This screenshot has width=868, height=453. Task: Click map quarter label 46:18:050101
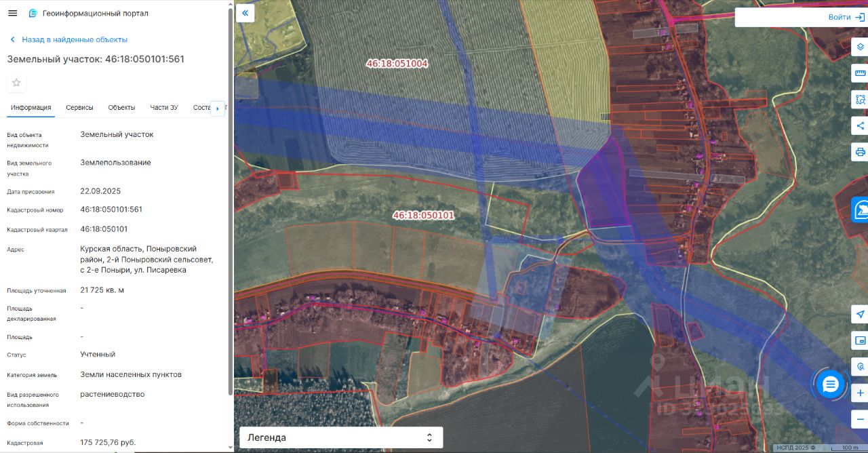click(x=424, y=215)
